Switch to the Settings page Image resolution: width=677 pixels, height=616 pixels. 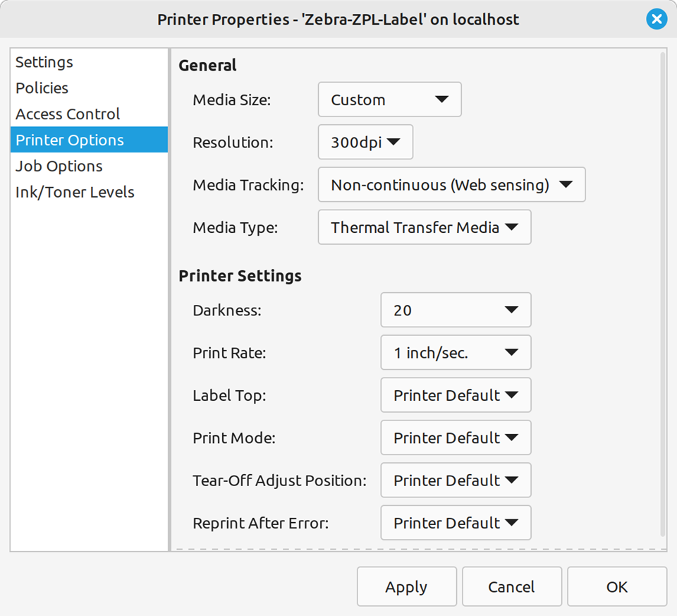coord(44,62)
